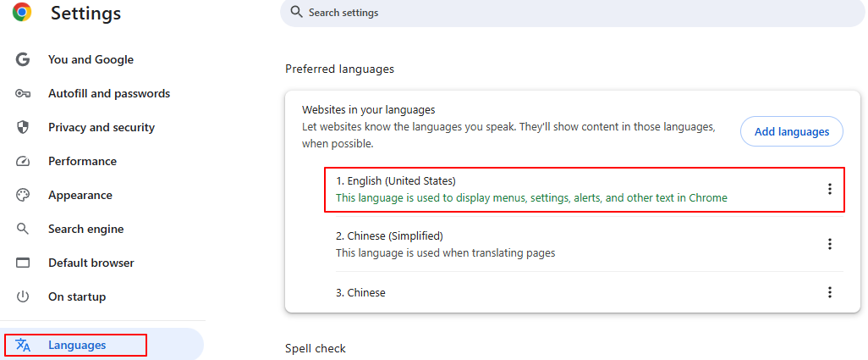Click the magnifier icon beside Search engine
Screen dimensions: 868x360
point(22,229)
